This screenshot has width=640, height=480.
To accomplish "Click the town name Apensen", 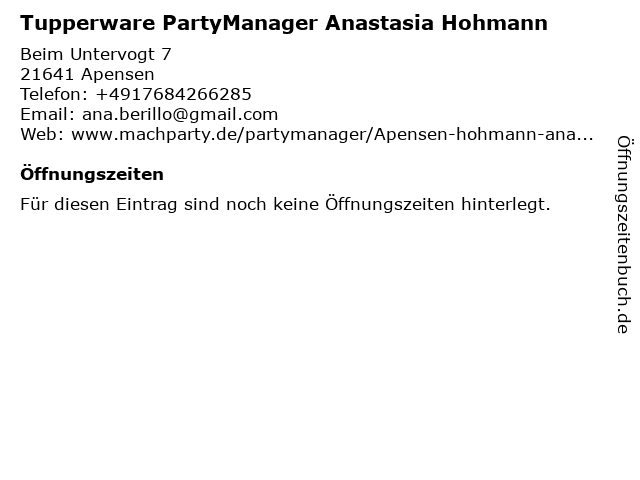I will click(x=118, y=75).
